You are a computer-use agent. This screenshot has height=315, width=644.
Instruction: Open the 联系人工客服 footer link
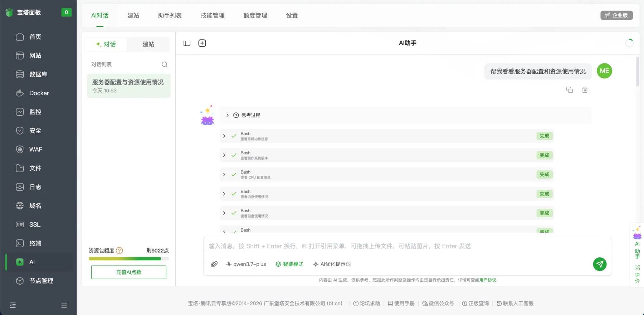(515, 303)
